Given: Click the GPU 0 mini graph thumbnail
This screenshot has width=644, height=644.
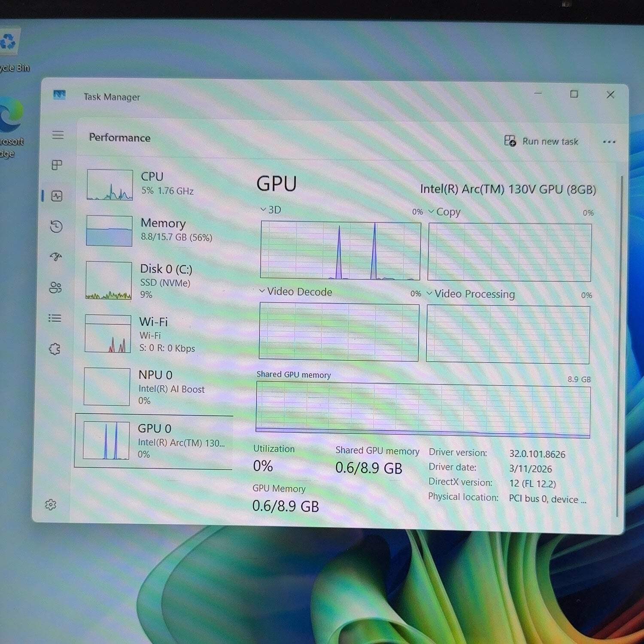Looking at the screenshot, I should 106,440.
